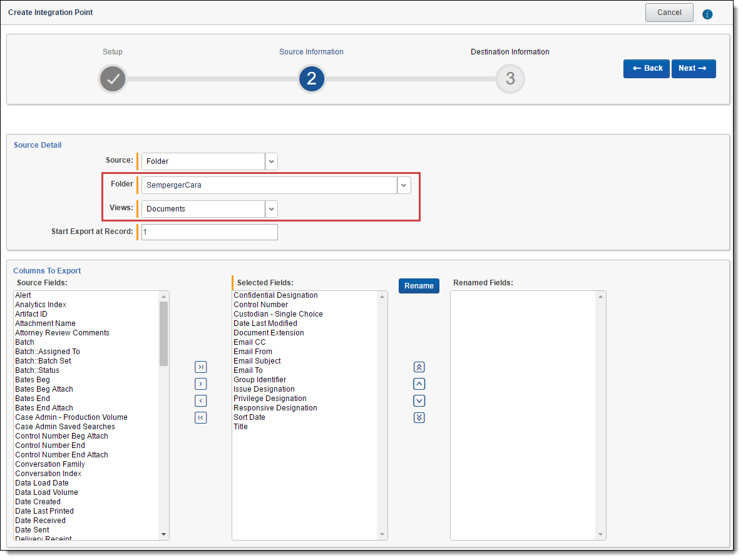Select Destination Information step 3 circle
Screen dimensions: 743x560
click(510, 79)
